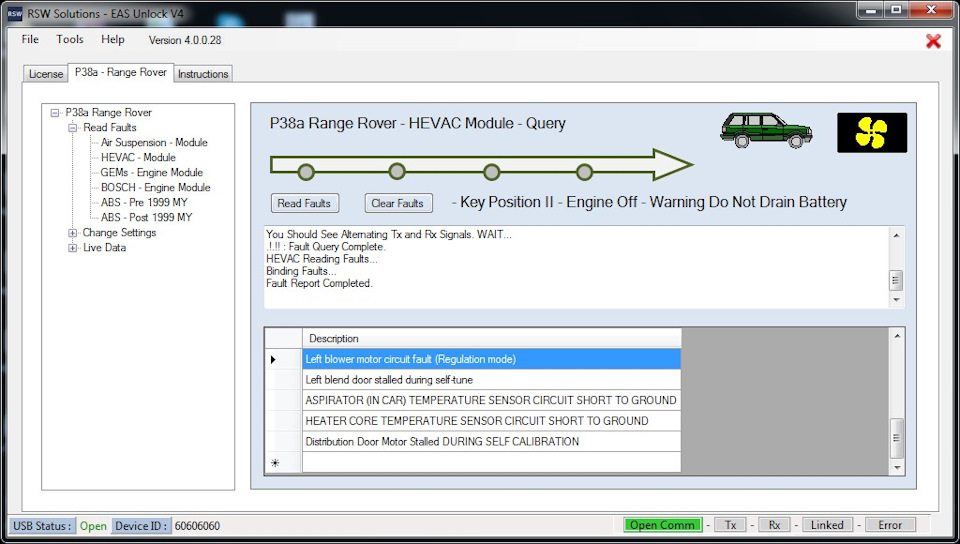Select 'Left blend door stalled during self-tune' row
The height and width of the screenshot is (544, 960).
[x=492, y=380]
